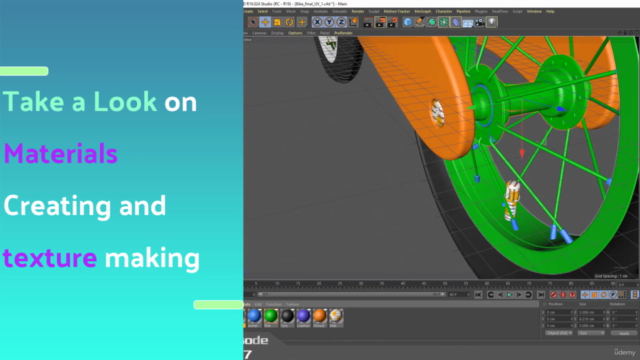
Task: Open the Object (Rel) coordinate dropdown
Action: [559, 333]
